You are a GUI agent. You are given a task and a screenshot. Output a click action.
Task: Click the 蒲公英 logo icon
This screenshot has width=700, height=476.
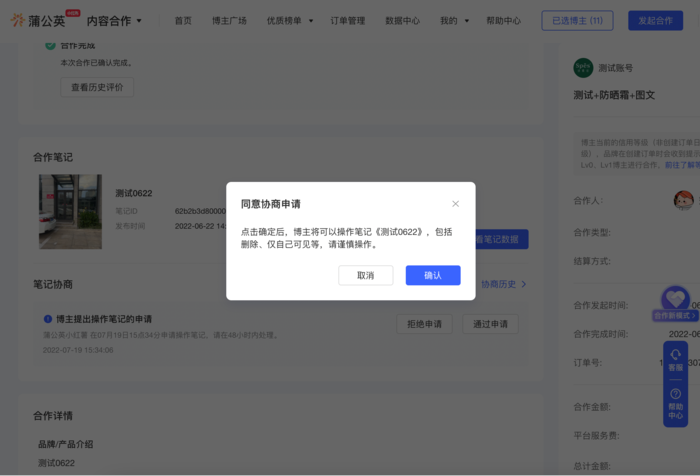coord(18,20)
